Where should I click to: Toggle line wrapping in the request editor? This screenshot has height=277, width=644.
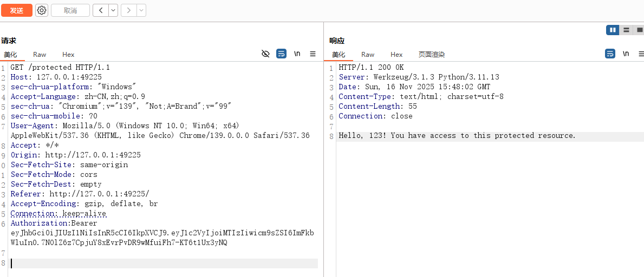click(281, 54)
